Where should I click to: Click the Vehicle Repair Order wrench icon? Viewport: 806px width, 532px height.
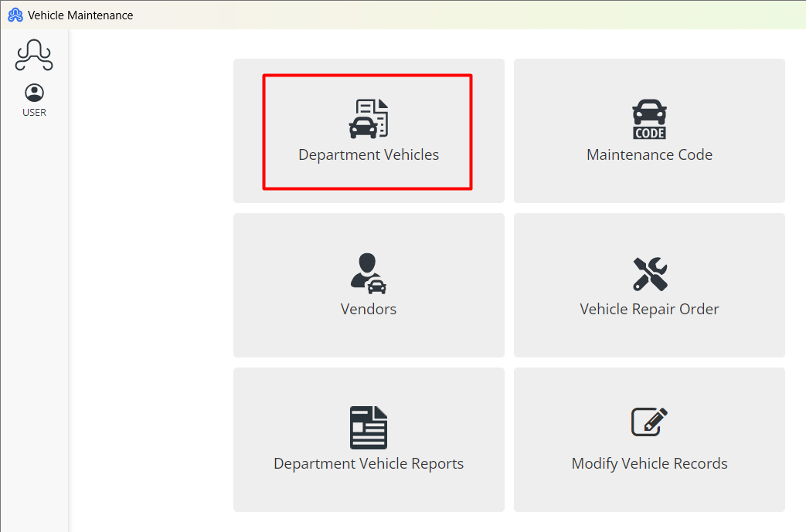coord(649,274)
